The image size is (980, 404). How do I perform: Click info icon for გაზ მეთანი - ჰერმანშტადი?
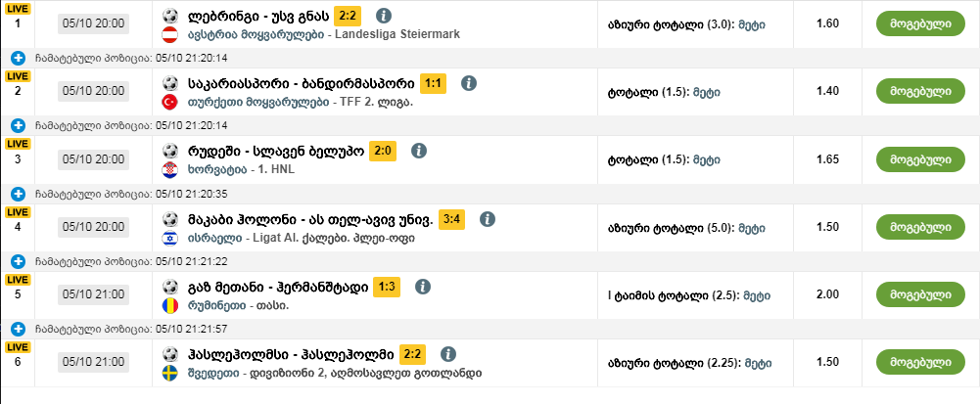pyautogui.click(x=423, y=287)
